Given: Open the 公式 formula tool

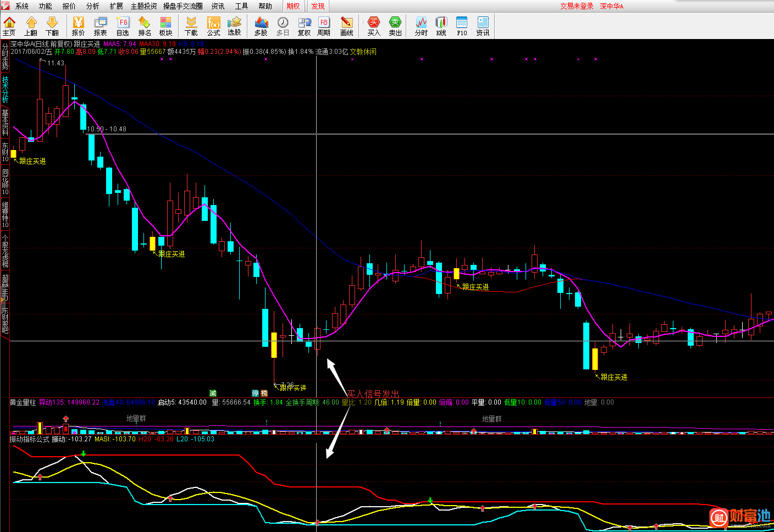Looking at the screenshot, I should point(213,26).
